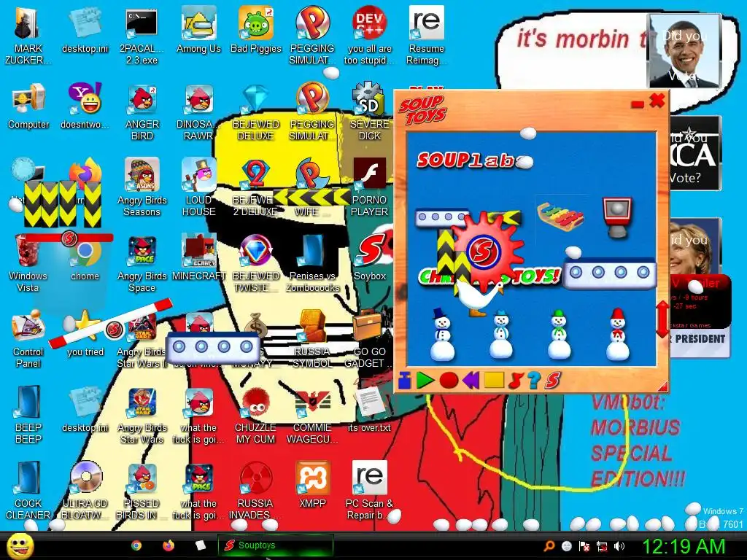Open the BEJEWED DELUXE diamond icon
The width and height of the screenshot is (747, 560).
tap(256, 112)
